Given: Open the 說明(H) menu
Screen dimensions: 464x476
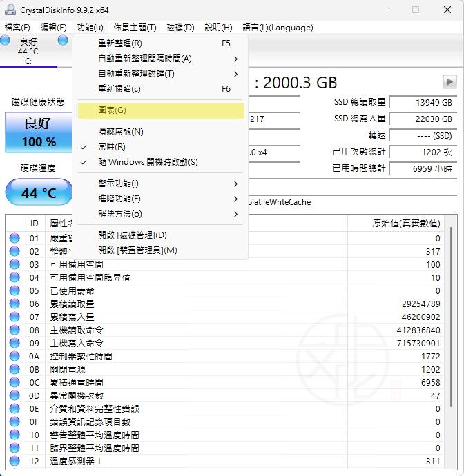Looking at the screenshot, I should 218,28.
